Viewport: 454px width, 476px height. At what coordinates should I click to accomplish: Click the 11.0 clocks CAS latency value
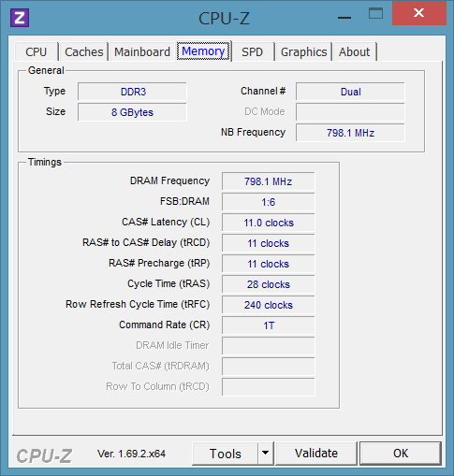(x=269, y=223)
